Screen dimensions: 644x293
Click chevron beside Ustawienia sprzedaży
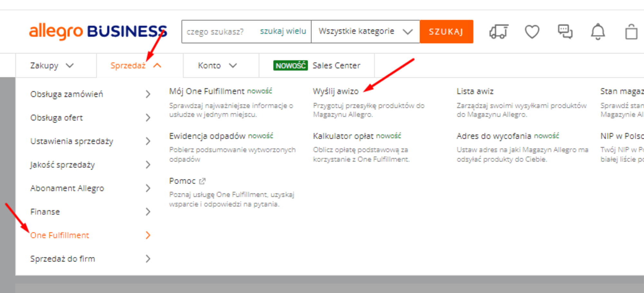(148, 141)
